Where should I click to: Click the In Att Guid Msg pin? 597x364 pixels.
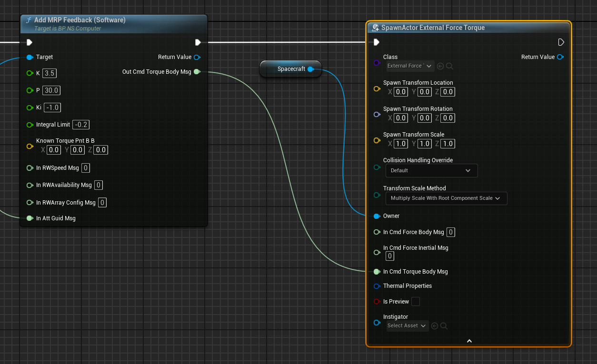point(30,218)
